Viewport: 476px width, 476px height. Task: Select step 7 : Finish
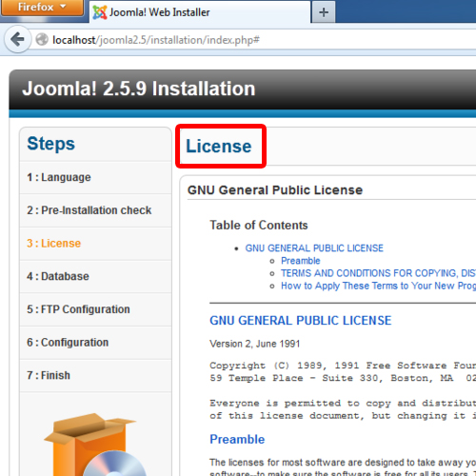[x=95, y=375]
